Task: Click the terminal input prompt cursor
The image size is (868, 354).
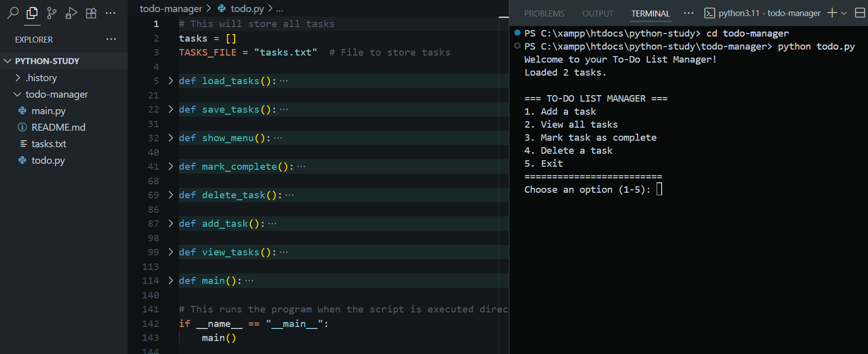Action: (x=659, y=189)
